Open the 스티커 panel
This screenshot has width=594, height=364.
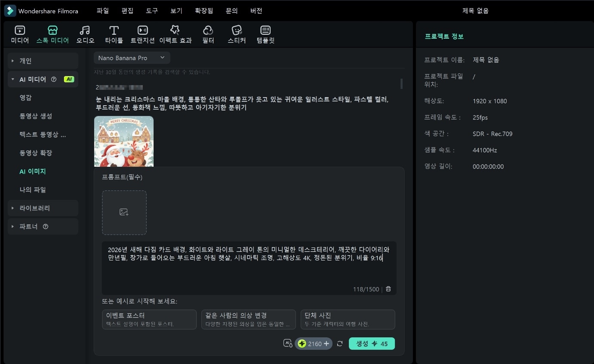(236, 34)
